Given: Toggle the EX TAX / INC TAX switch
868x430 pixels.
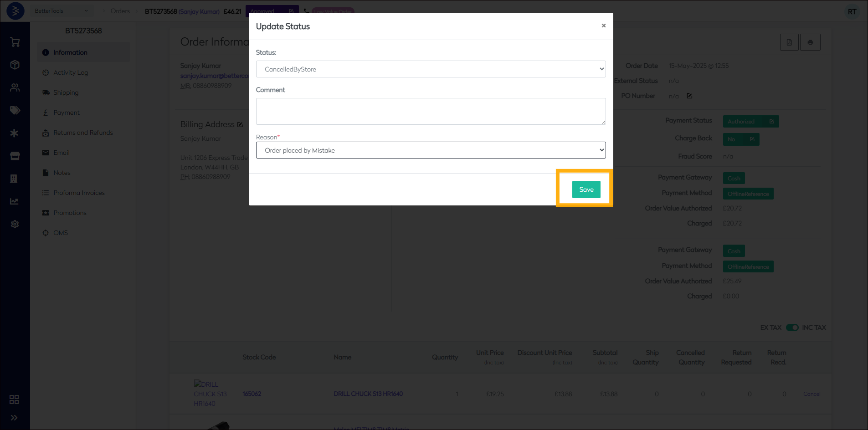Looking at the screenshot, I should (792, 328).
